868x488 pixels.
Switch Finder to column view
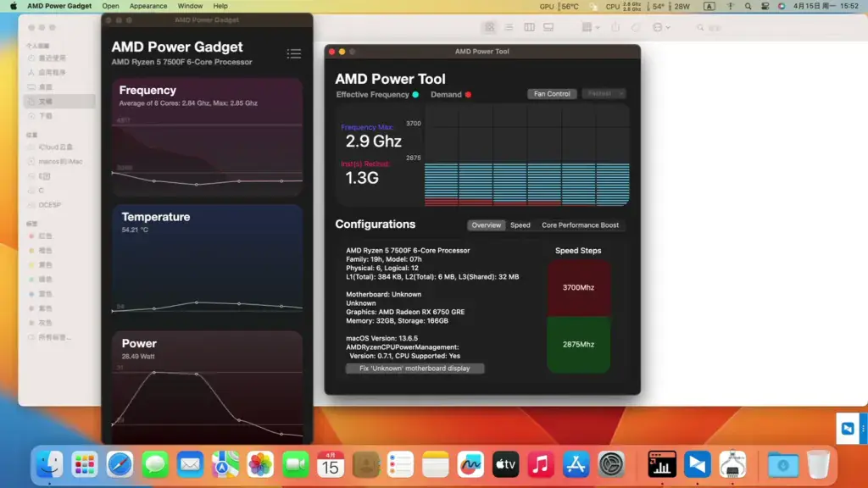click(x=529, y=27)
